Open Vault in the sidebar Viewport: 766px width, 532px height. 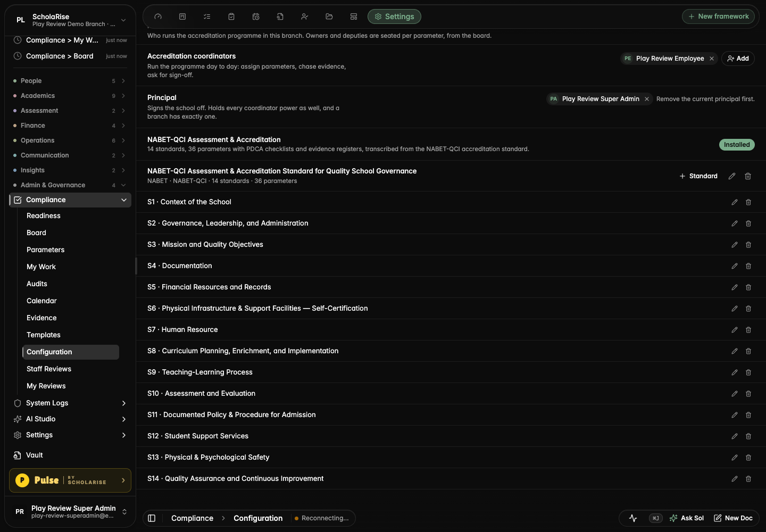pyautogui.click(x=70, y=455)
